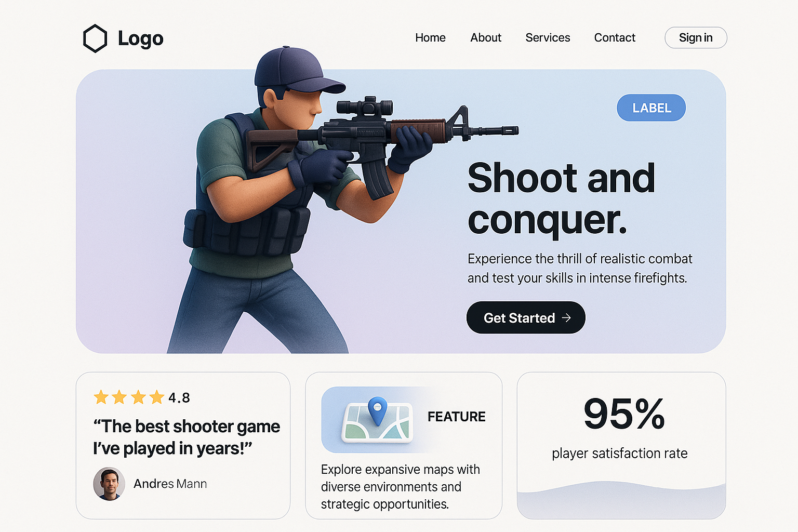798x532 pixels.
Task: Click the arrow icon in Get Started
Action: [x=566, y=317]
